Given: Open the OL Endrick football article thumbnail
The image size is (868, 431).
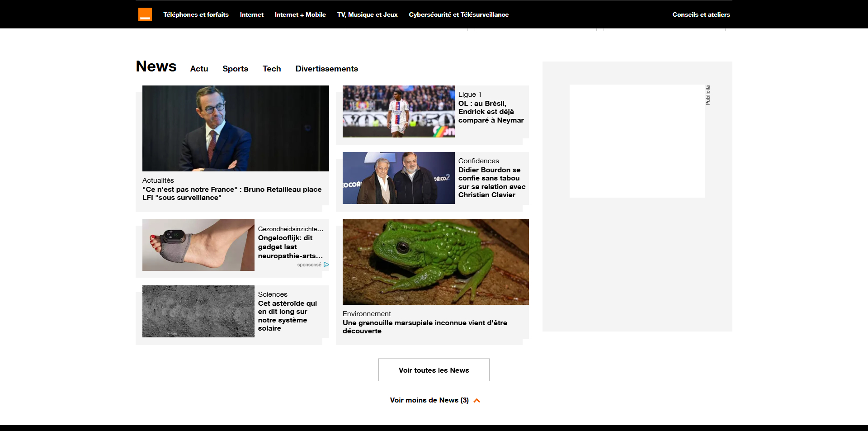Looking at the screenshot, I should click(399, 111).
